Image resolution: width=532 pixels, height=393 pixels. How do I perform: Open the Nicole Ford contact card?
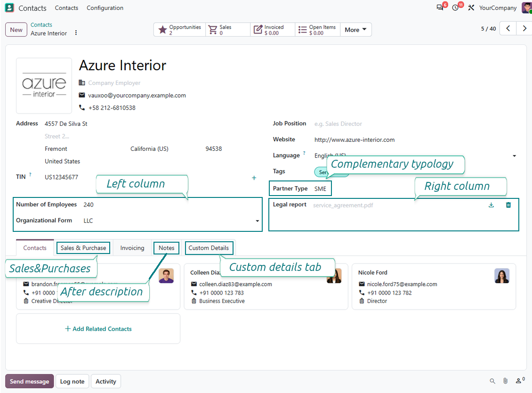click(434, 287)
